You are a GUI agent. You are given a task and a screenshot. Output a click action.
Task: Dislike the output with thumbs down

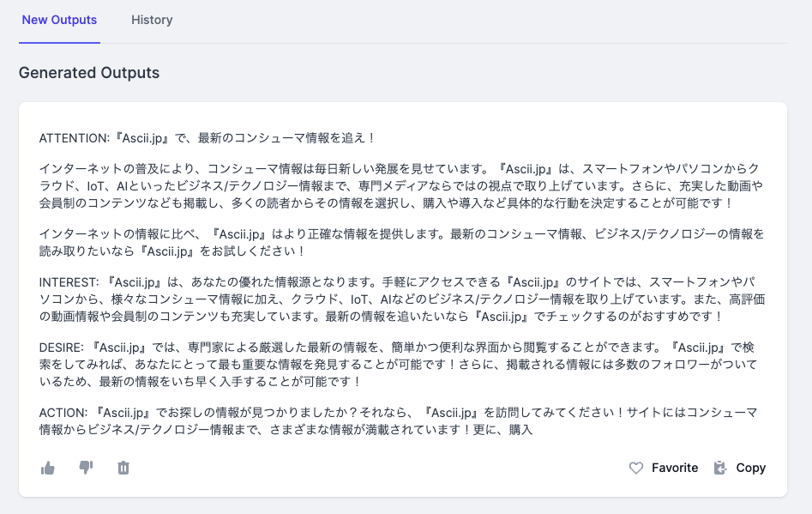pos(86,468)
